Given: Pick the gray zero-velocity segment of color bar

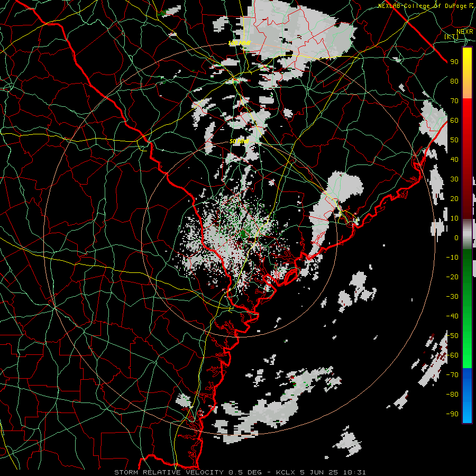Looking at the screenshot, I should click(467, 234).
